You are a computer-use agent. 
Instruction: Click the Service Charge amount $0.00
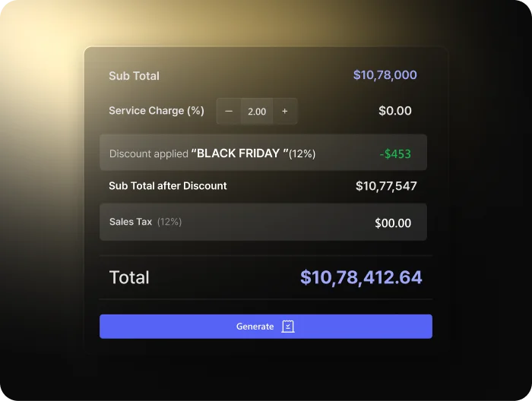tap(395, 111)
